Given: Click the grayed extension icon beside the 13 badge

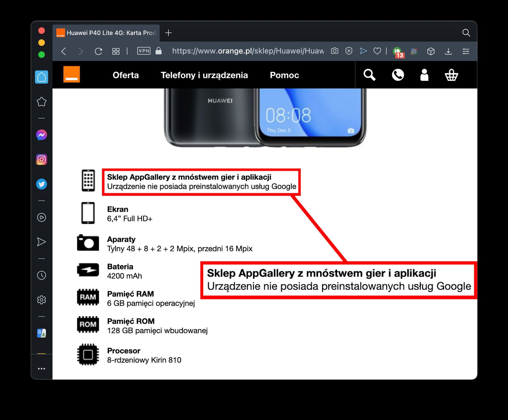Looking at the screenshot, I should point(414,51).
